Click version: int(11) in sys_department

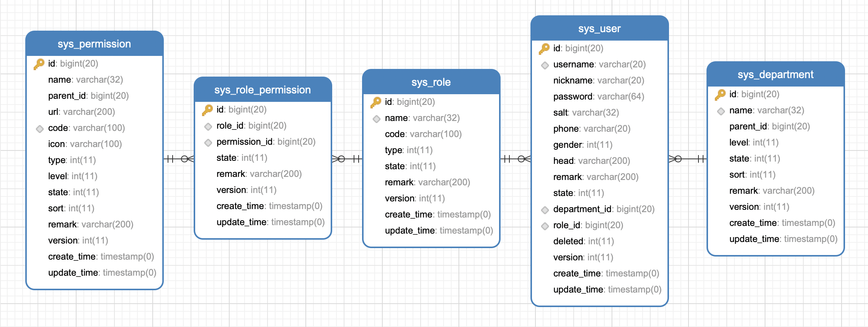point(759,207)
